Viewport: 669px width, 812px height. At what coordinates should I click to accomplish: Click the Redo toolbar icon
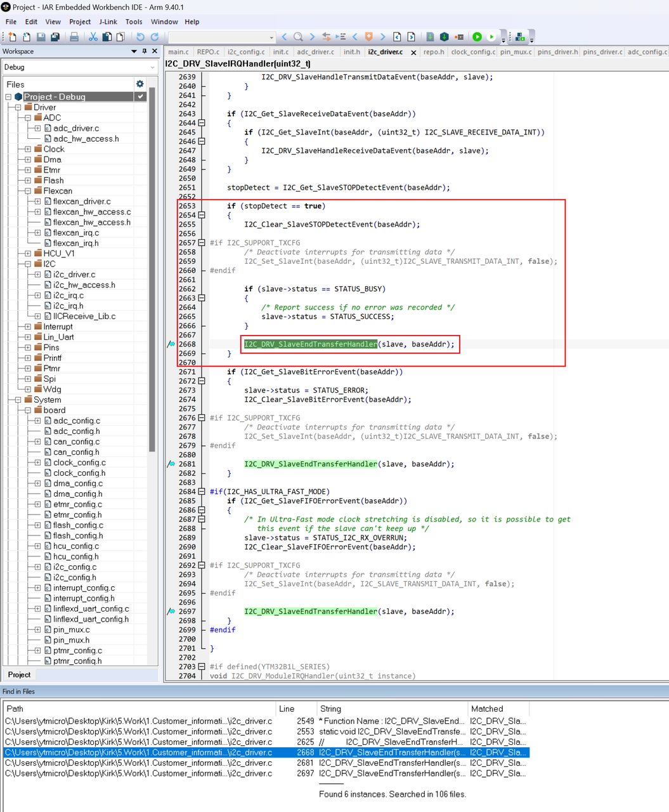pyautogui.click(x=156, y=37)
